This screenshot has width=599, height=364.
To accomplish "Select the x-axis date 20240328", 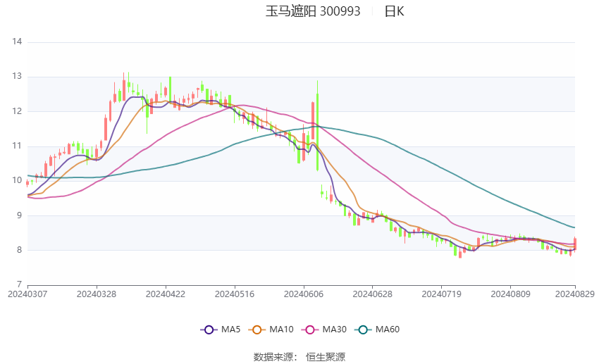I will (x=97, y=294).
